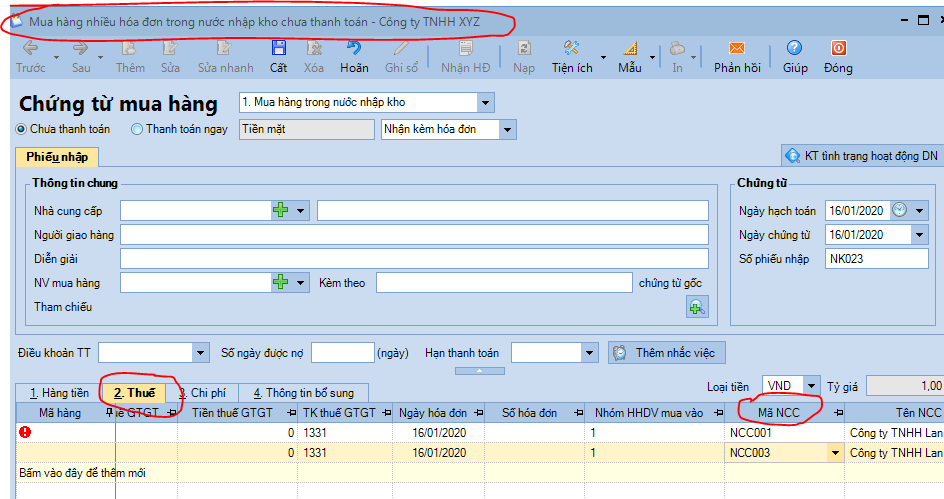Add new purchasing employee with green plus
This screenshot has height=499, width=944.
pos(281,282)
